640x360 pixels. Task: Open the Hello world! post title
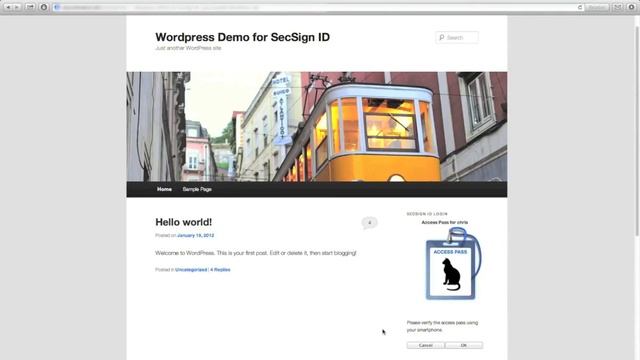coord(184,222)
